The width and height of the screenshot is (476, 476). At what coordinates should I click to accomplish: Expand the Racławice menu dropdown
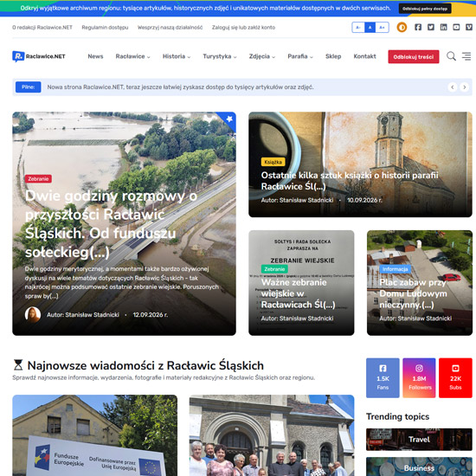pyautogui.click(x=132, y=56)
